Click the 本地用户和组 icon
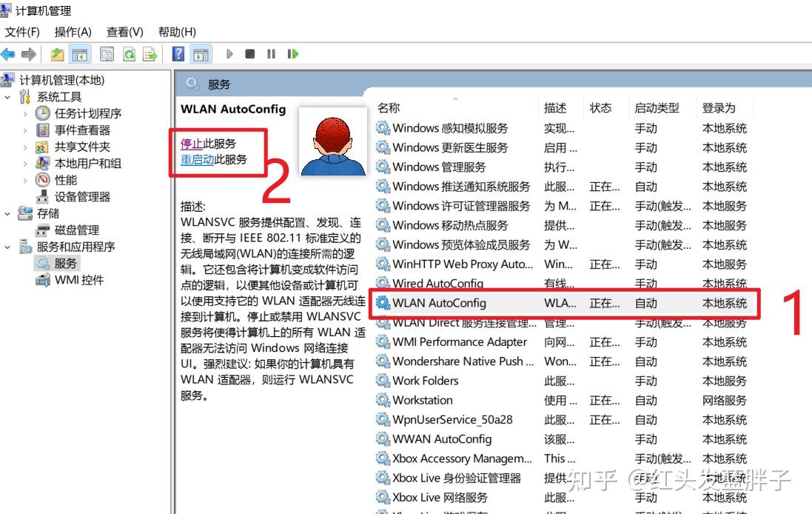 click(x=42, y=163)
